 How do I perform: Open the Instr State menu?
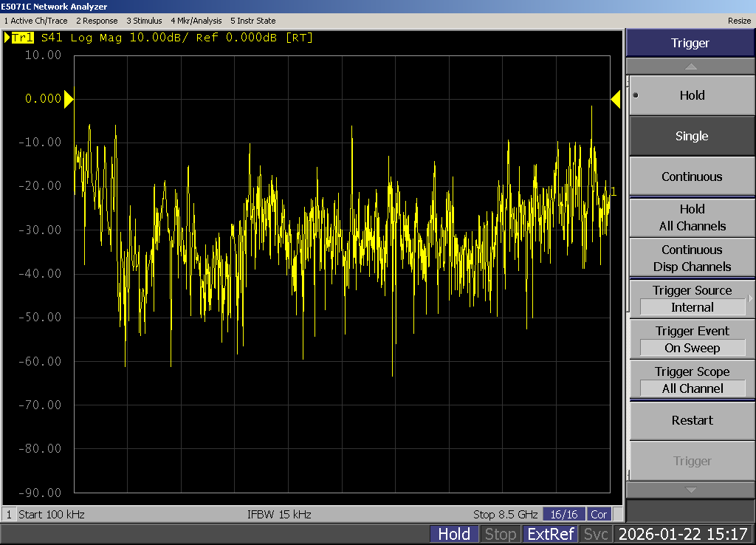[253, 21]
